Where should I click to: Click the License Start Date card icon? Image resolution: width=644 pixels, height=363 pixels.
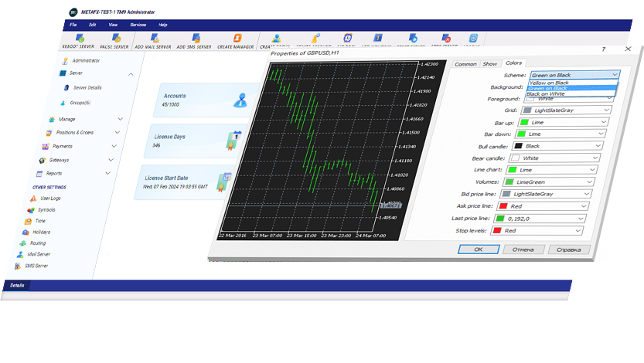click(x=224, y=182)
